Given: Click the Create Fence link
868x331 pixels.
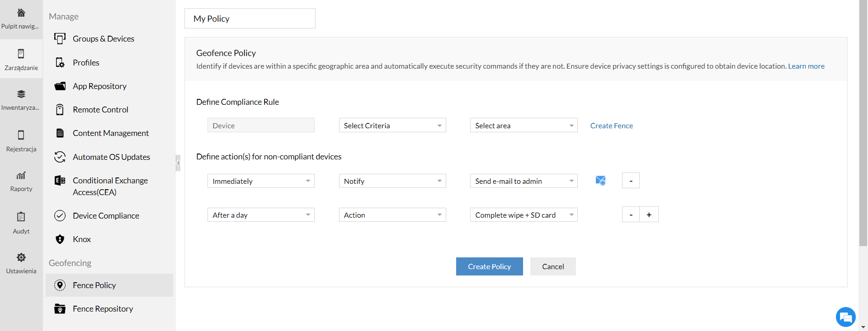Looking at the screenshot, I should [611, 126].
